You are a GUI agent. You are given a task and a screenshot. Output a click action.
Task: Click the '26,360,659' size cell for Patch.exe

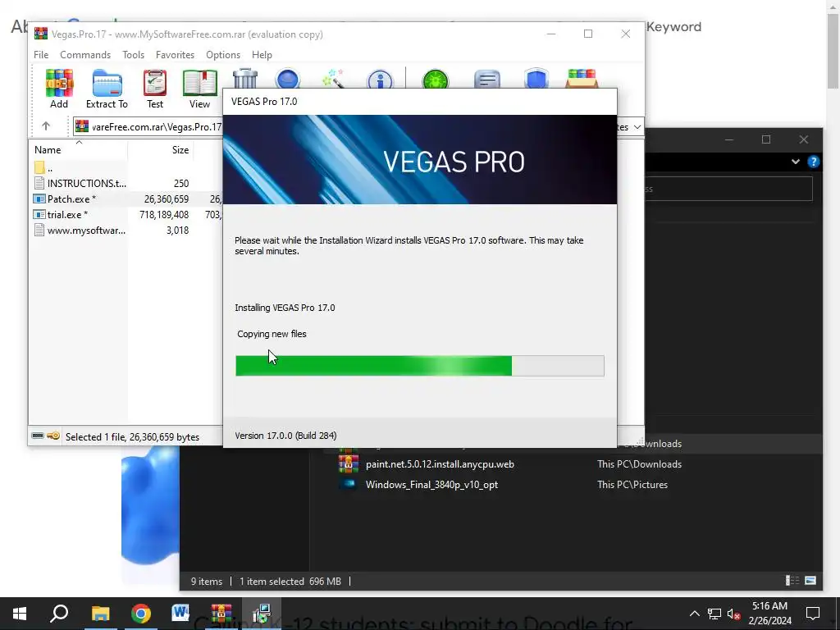coord(166,199)
